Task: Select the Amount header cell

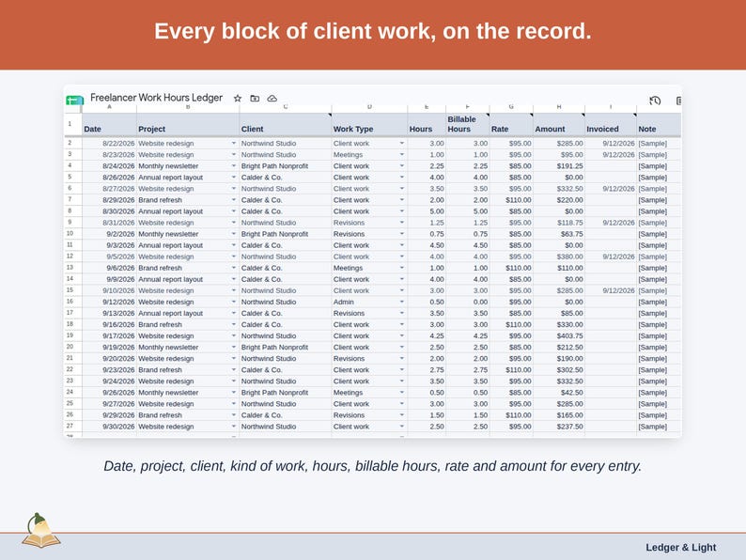Action: pos(559,125)
